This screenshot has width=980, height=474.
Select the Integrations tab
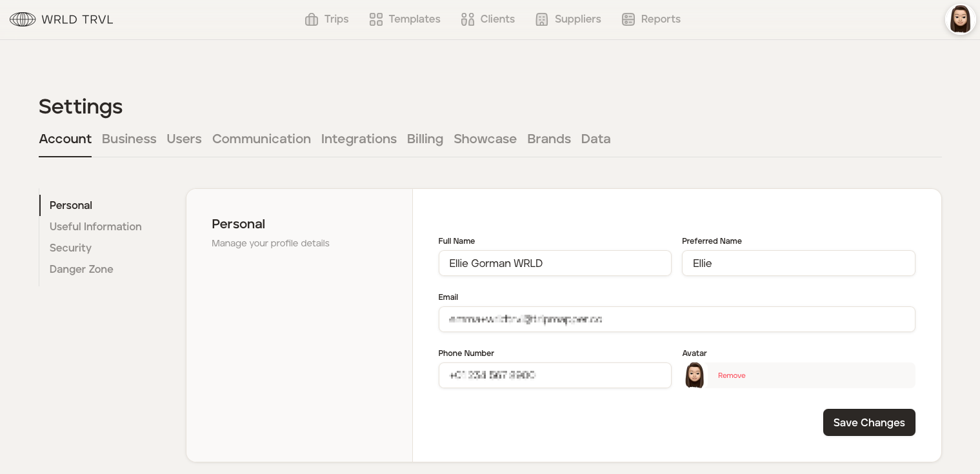tap(359, 139)
